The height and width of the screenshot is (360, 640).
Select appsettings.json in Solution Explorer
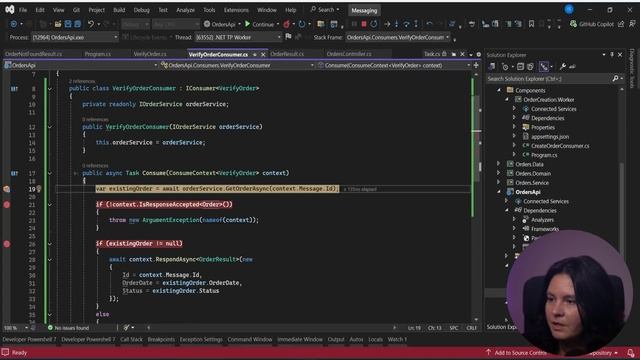[x=550, y=136]
